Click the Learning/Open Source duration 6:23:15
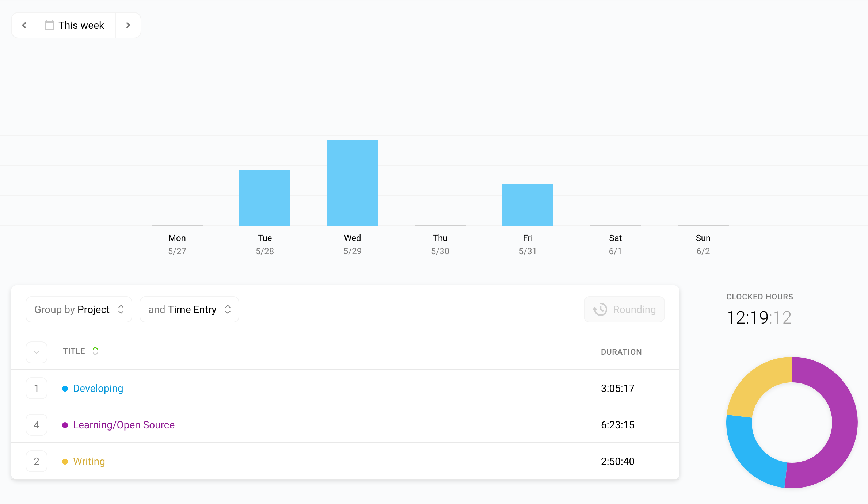Image resolution: width=868 pixels, height=504 pixels. coord(618,425)
